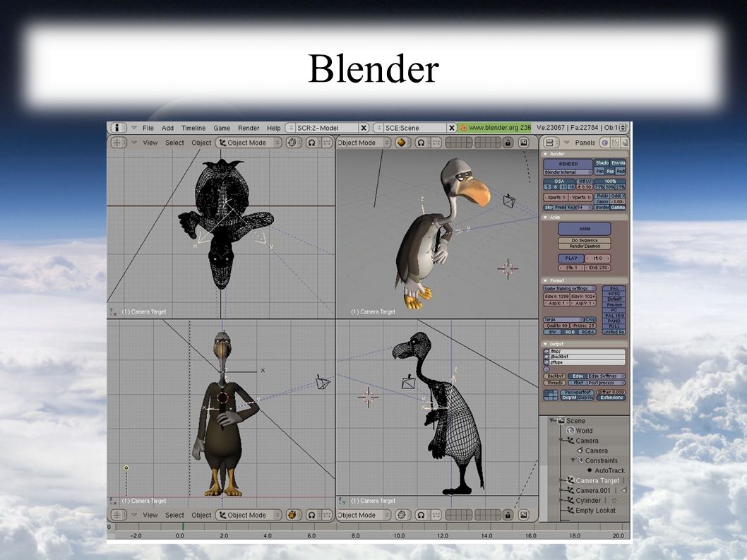Click the render-view image icon in the top-right viewport header
The image size is (747, 560).
524,143
